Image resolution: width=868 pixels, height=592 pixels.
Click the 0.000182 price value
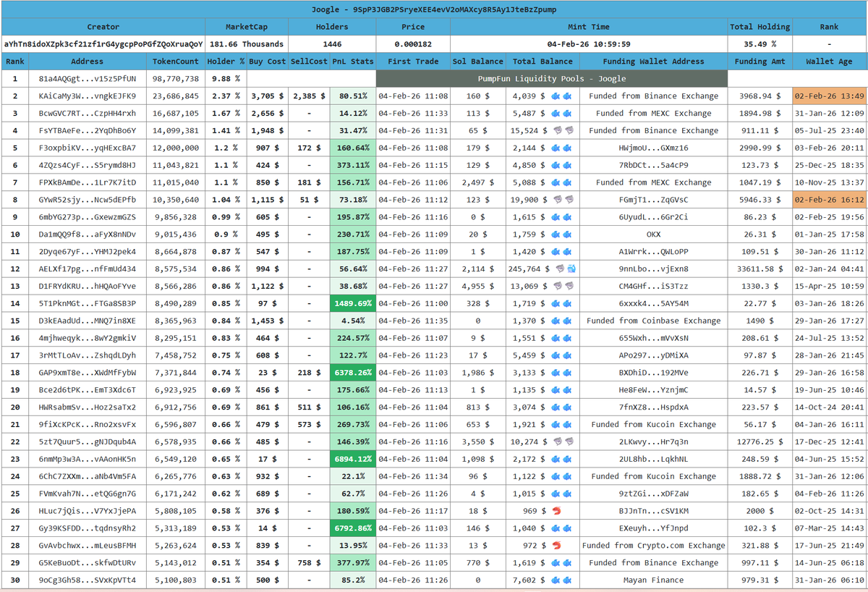click(413, 44)
